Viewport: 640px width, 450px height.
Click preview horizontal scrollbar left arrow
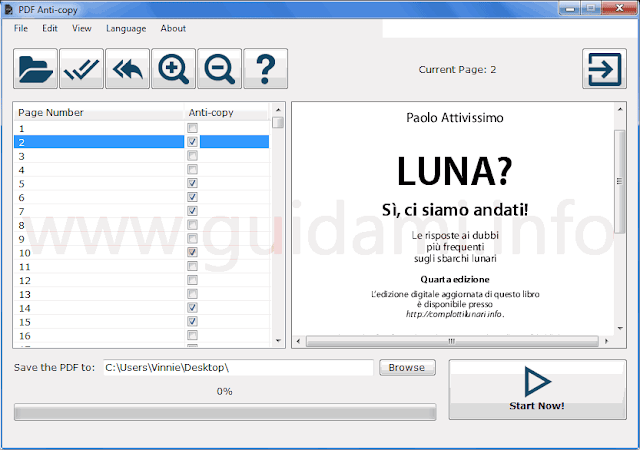pos(298,341)
